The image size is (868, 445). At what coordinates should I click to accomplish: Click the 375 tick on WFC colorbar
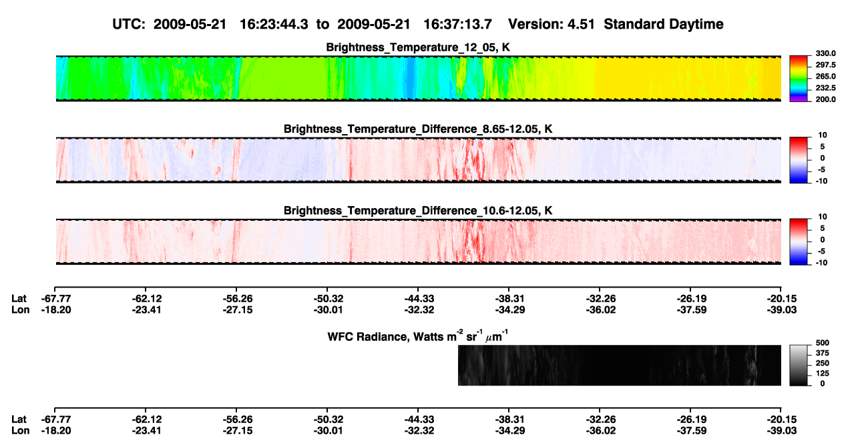pos(823,354)
